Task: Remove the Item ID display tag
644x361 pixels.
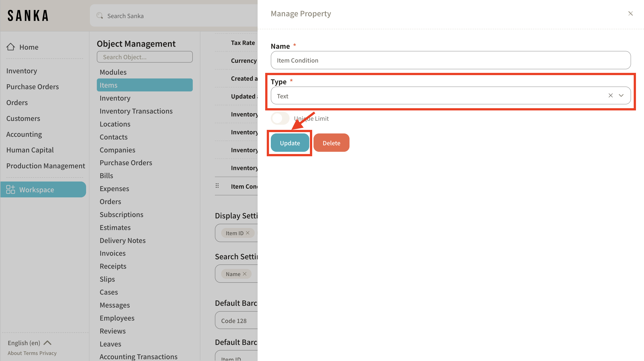Action: (x=248, y=233)
